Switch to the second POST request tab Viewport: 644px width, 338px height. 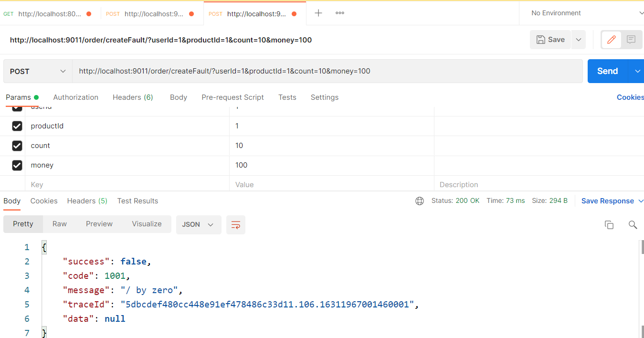150,14
